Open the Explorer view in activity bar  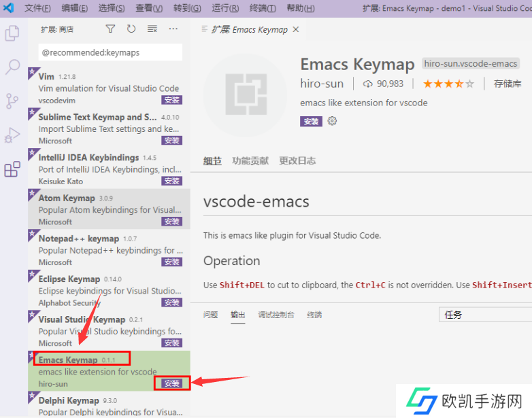[12, 33]
